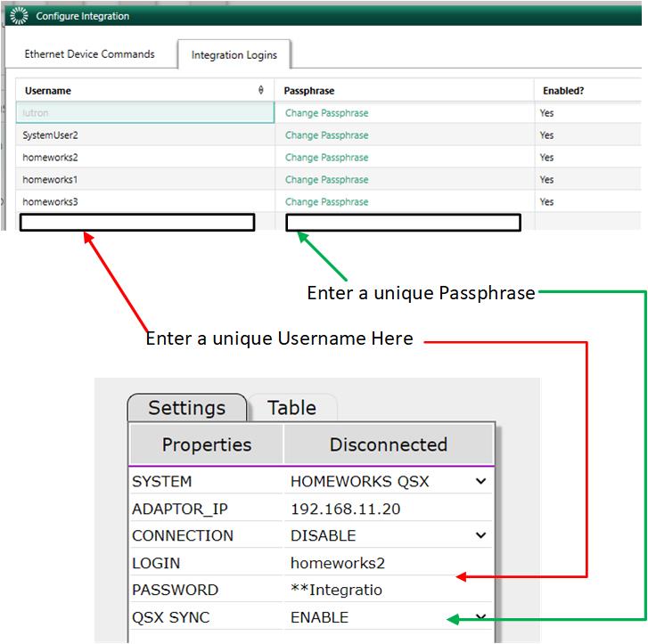Image resolution: width=648 pixels, height=644 pixels.
Task: Click the Username column sort arrow icon
Action: pos(261,90)
